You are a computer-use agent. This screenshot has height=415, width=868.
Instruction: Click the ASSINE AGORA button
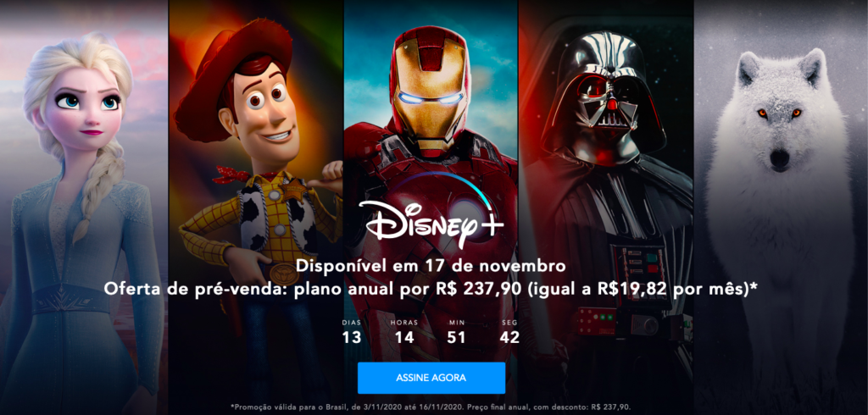pos(431,378)
